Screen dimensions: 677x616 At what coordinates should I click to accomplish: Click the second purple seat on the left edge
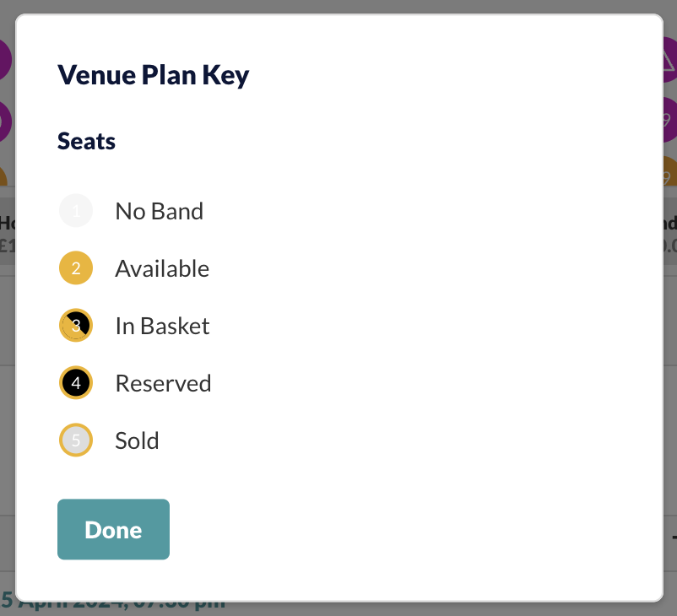click(x=6, y=122)
